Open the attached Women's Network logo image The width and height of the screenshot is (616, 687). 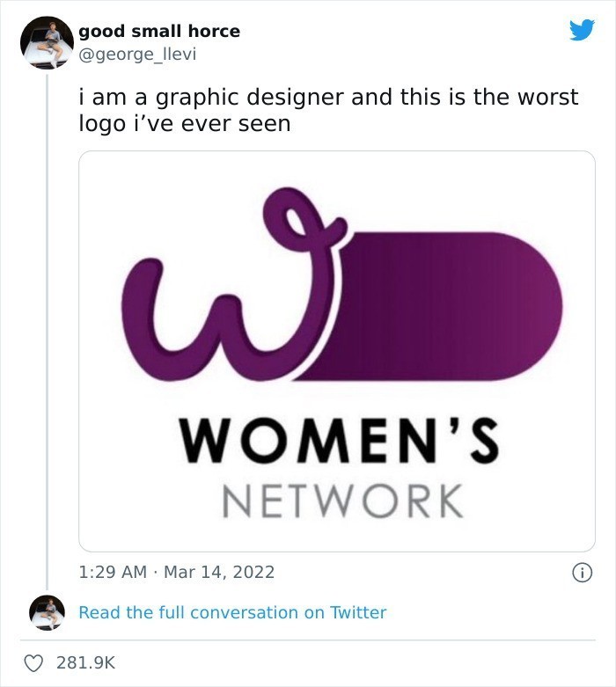(x=337, y=351)
